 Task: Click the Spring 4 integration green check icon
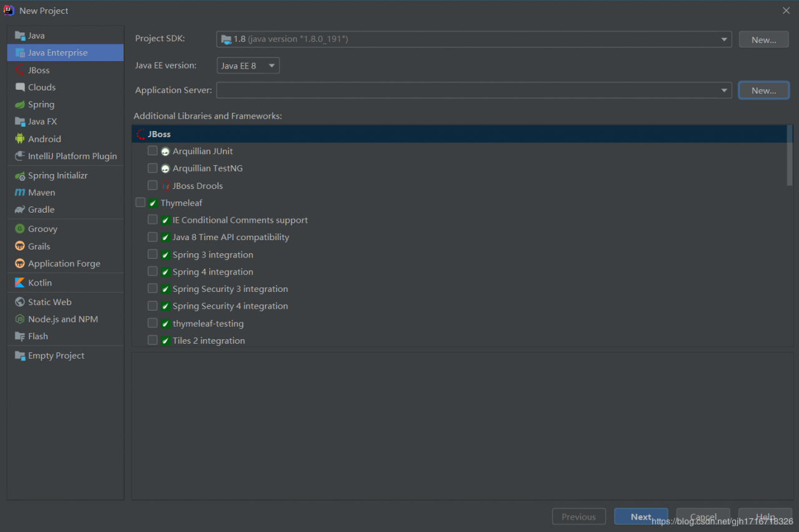[165, 272]
